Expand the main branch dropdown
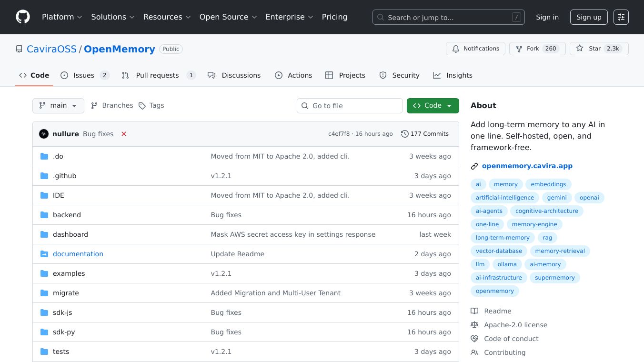The image size is (644, 362). coord(58,106)
